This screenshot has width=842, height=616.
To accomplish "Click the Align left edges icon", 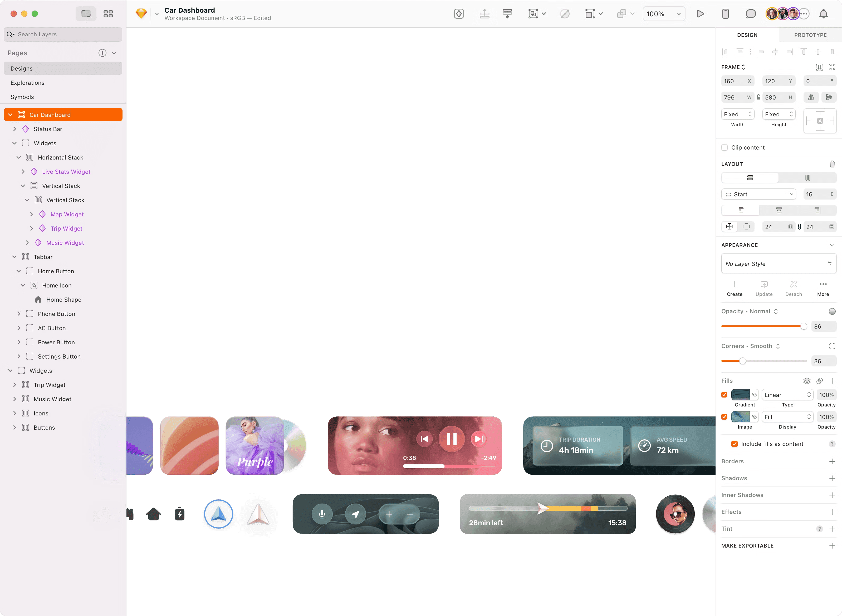I will (x=761, y=52).
